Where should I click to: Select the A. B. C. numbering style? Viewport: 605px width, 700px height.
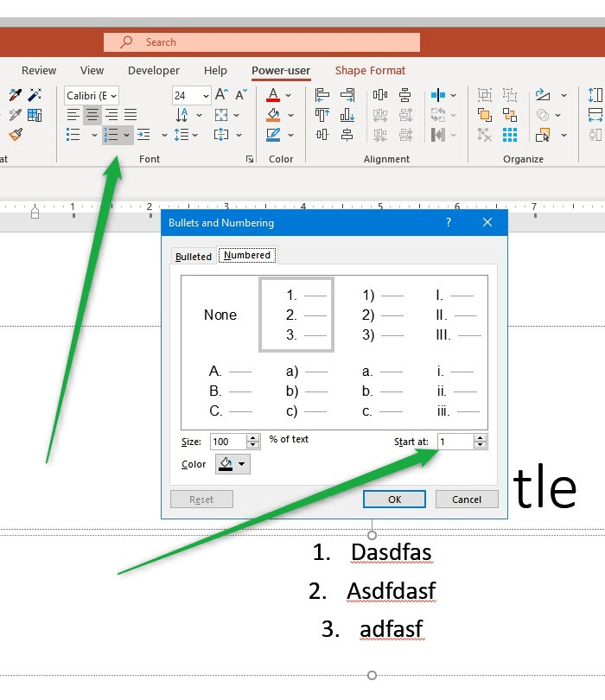[231, 391]
